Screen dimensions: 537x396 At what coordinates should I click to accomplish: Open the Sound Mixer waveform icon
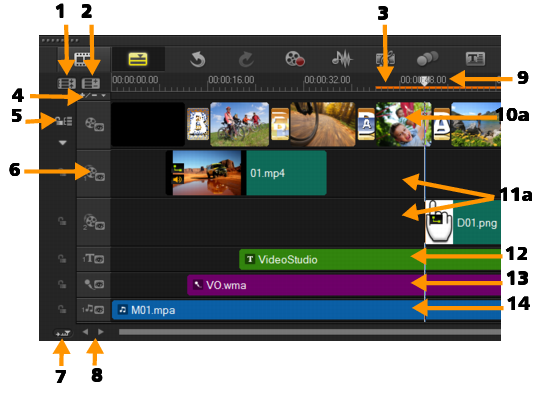tap(342, 59)
